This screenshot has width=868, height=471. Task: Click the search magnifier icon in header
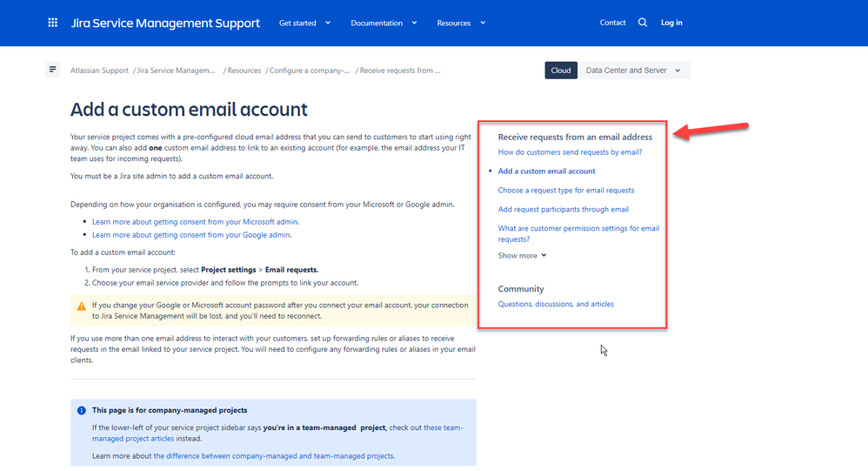(642, 23)
